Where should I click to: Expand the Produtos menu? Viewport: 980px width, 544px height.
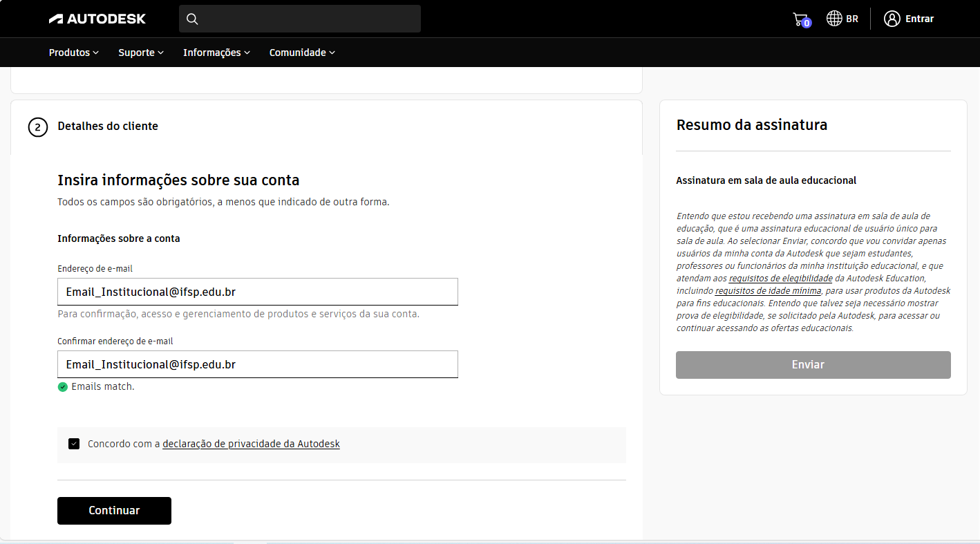(x=74, y=53)
